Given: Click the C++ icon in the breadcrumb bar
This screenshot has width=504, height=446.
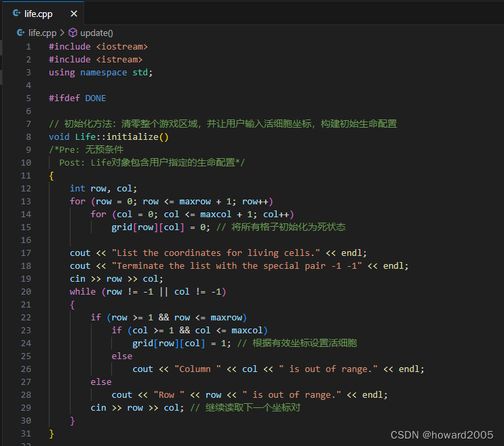Looking at the screenshot, I should (x=20, y=32).
